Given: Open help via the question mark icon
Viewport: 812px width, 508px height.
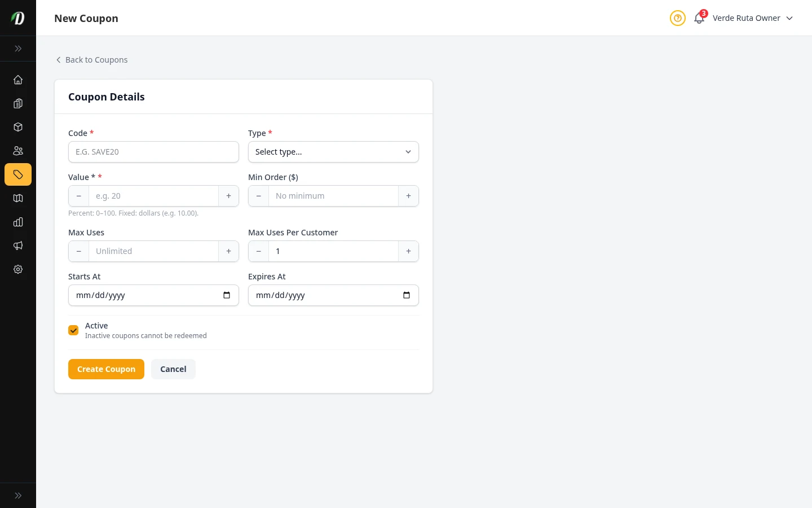Looking at the screenshot, I should pyautogui.click(x=677, y=18).
